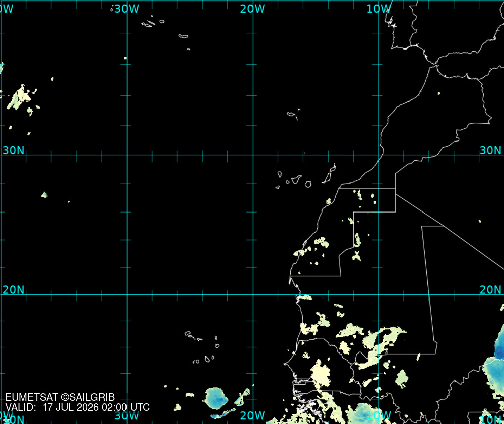Click the 'EUMETSAT ©SAILGRIB' credit text
The width and height of the screenshot is (504, 424).
[x=60, y=397]
